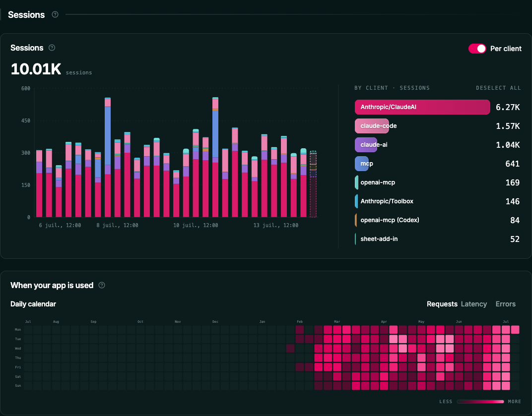
Task: Toggle mcp client series
Action: 438,164
